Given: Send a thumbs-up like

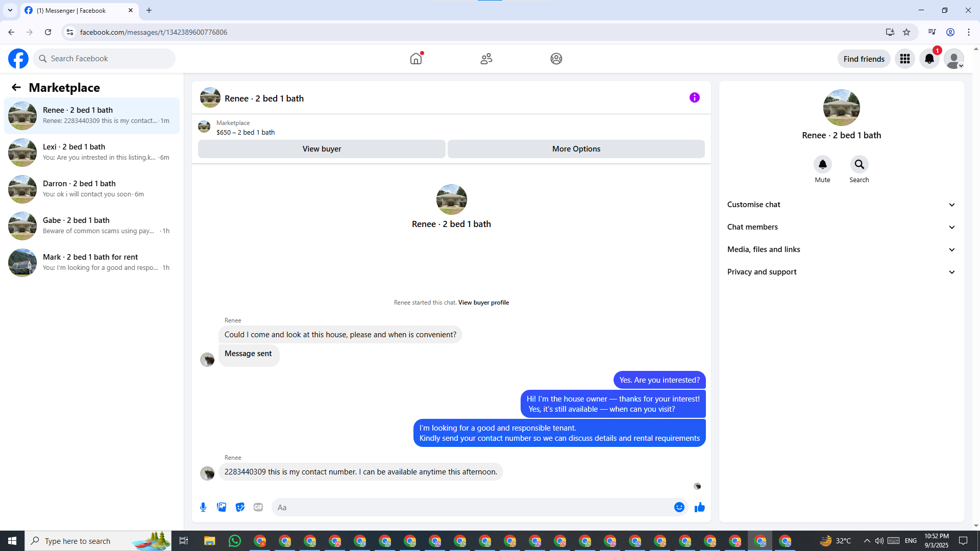Looking at the screenshot, I should [x=700, y=507].
